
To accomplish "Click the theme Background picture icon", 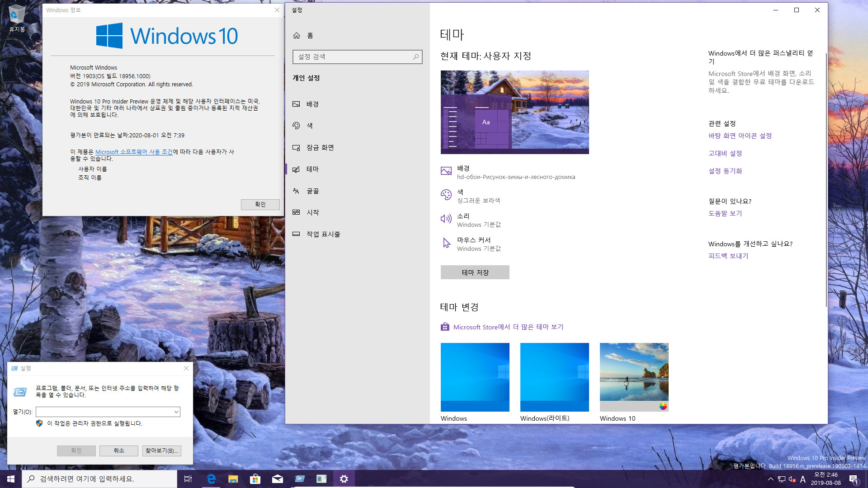I will [x=446, y=171].
